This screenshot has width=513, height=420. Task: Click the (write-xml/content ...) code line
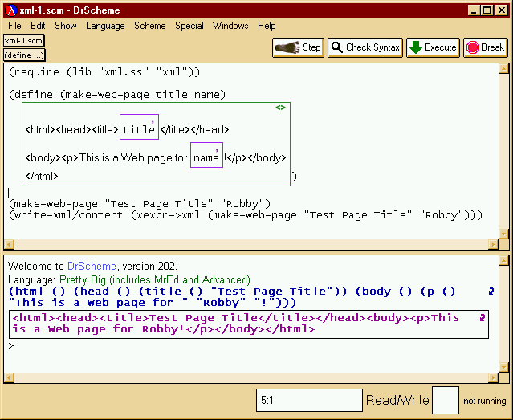[x=246, y=215]
